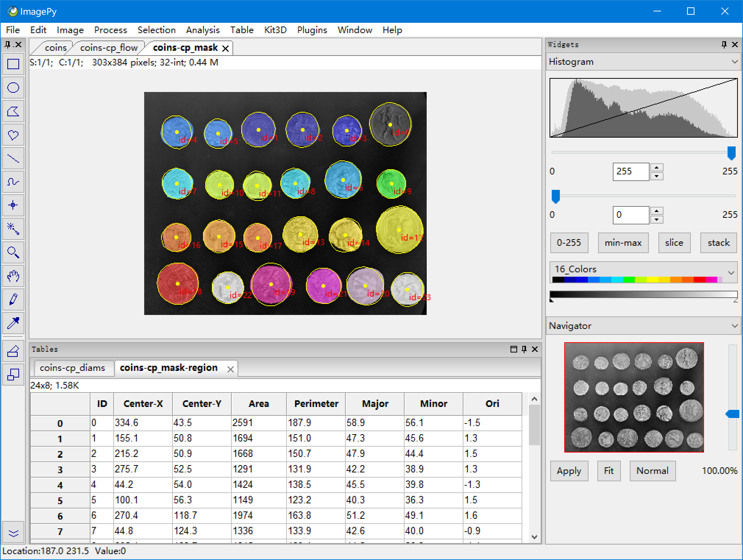Select the Heart freehand selection tool
Screen dimensions: 743x560
click(13, 135)
